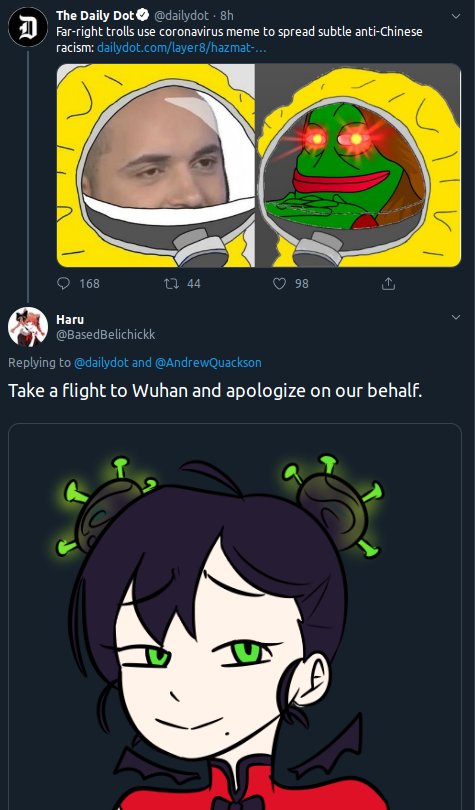
Task: Retweet the Daily Dot tweet
Action: pos(170,284)
